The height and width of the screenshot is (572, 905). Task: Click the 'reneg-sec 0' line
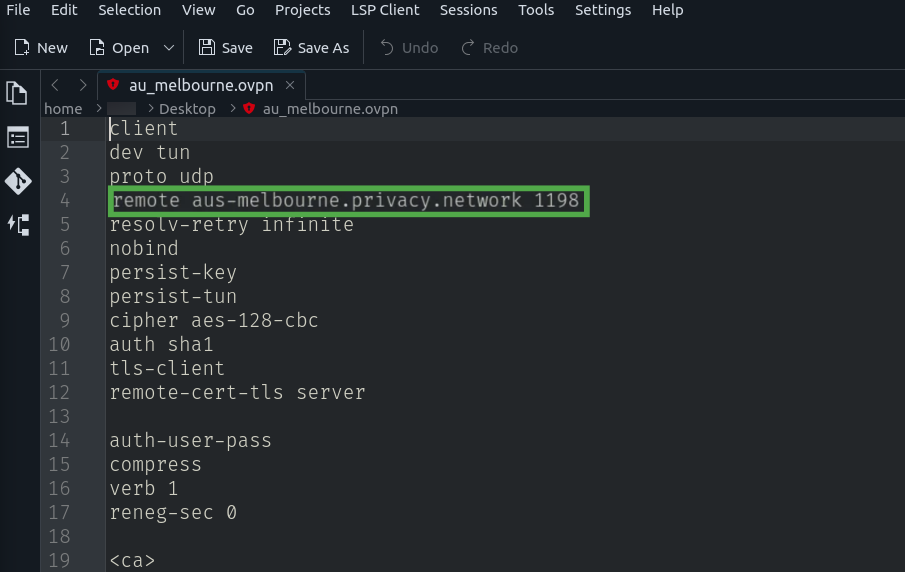(x=173, y=512)
